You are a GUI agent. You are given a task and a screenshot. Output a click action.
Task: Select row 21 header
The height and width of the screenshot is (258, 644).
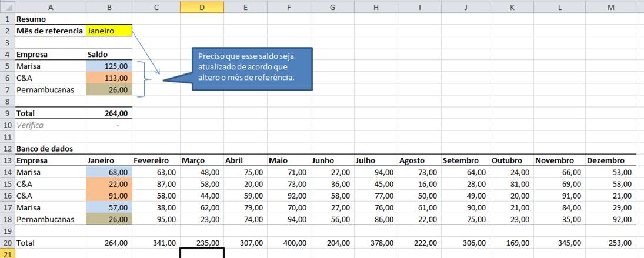point(8,254)
